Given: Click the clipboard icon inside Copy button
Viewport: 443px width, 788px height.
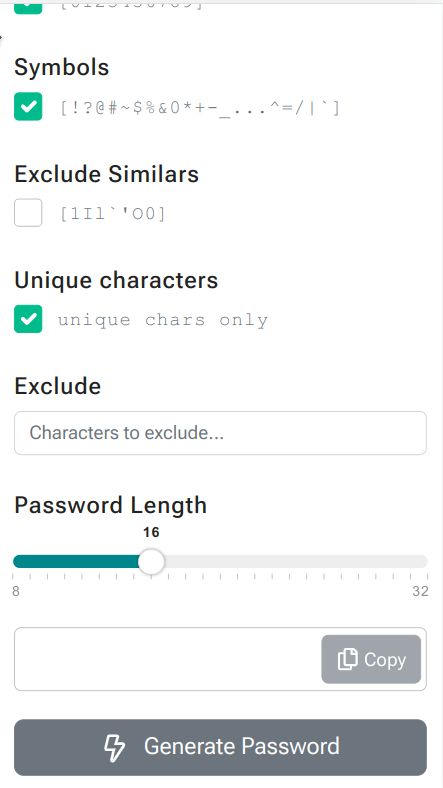Looking at the screenshot, I should (x=348, y=659).
